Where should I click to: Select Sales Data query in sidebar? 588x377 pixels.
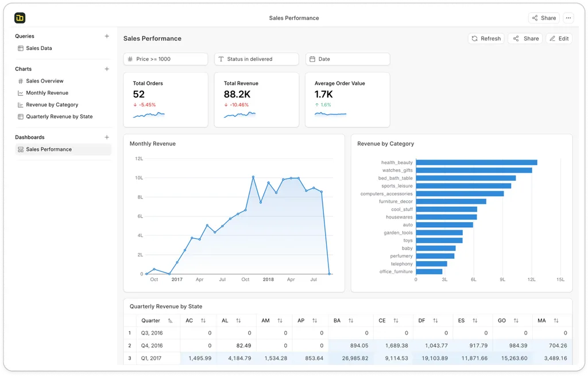[39, 48]
